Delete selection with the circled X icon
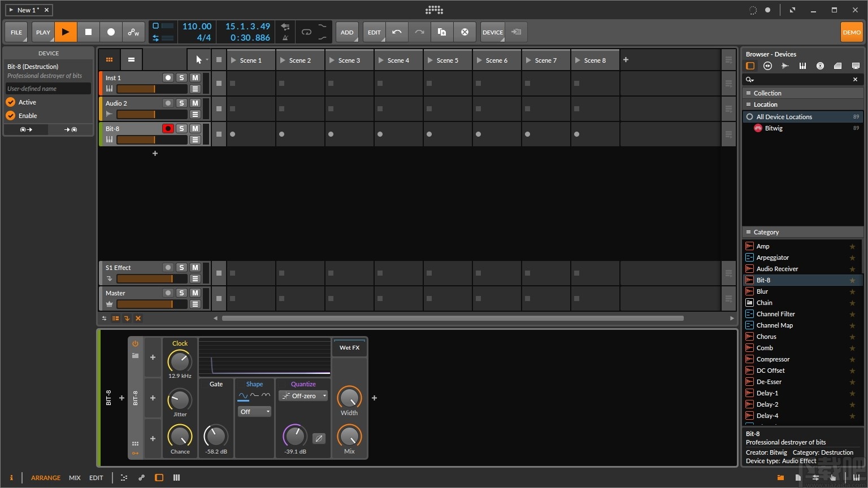This screenshot has height=488, width=868. 465,32
